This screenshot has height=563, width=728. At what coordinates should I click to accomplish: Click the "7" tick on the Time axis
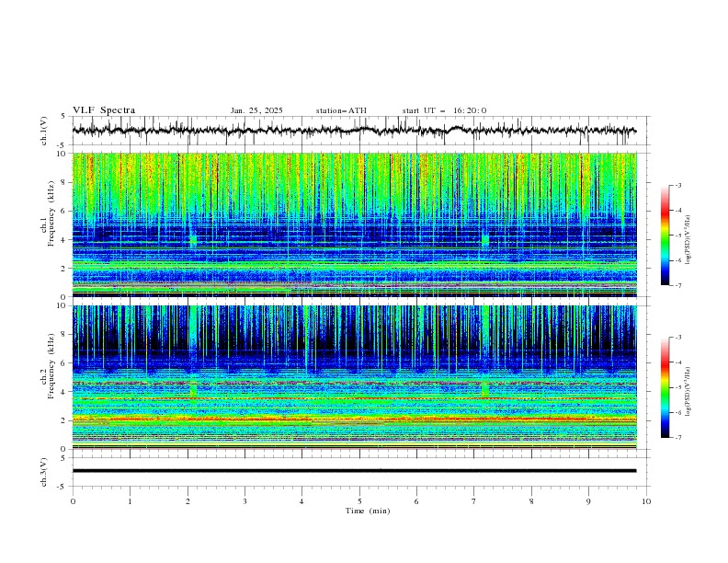tap(474, 501)
